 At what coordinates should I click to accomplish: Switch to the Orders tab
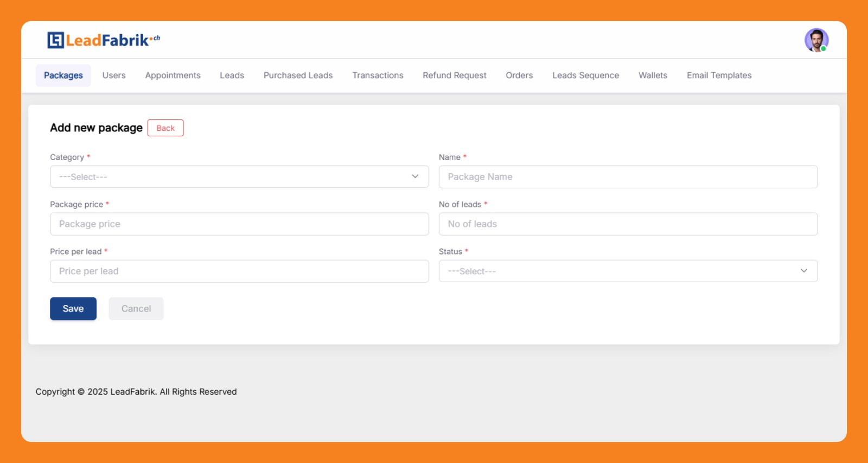(x=519, y=75)
